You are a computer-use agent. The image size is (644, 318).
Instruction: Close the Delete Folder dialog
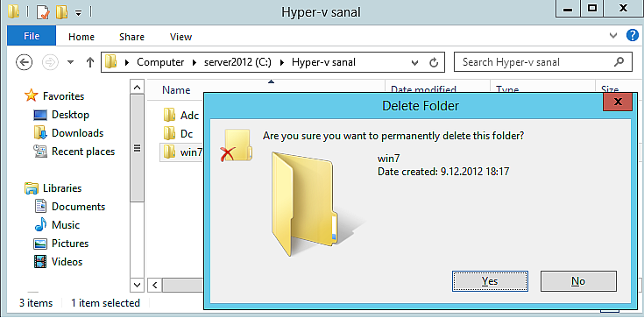(x=618, y=102)
